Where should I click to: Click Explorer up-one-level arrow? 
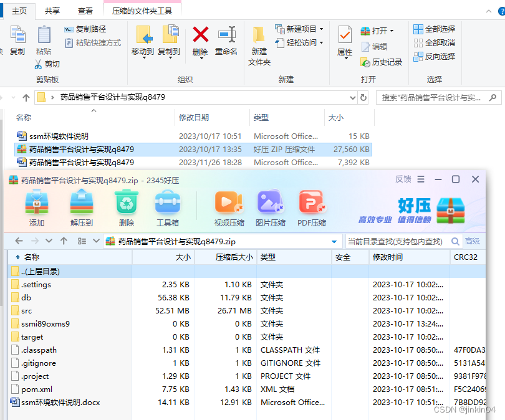(x=26, y=97)
